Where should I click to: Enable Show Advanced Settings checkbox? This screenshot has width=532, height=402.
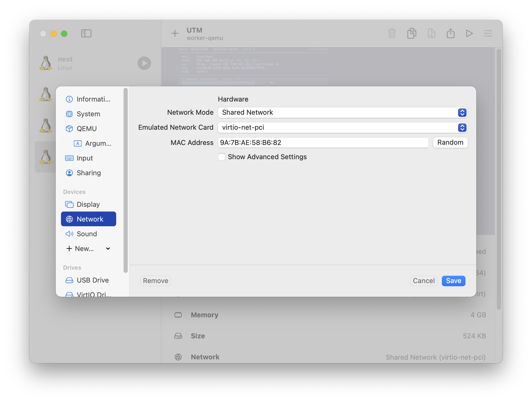pos(222,157)
